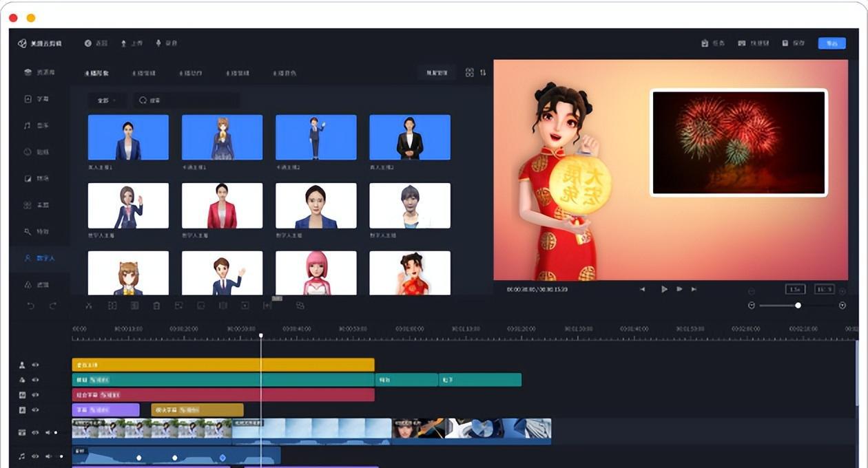Toggle visibility of the teal clip track
The height and width of the screenshot is (468, 868).
coord(35,380)
